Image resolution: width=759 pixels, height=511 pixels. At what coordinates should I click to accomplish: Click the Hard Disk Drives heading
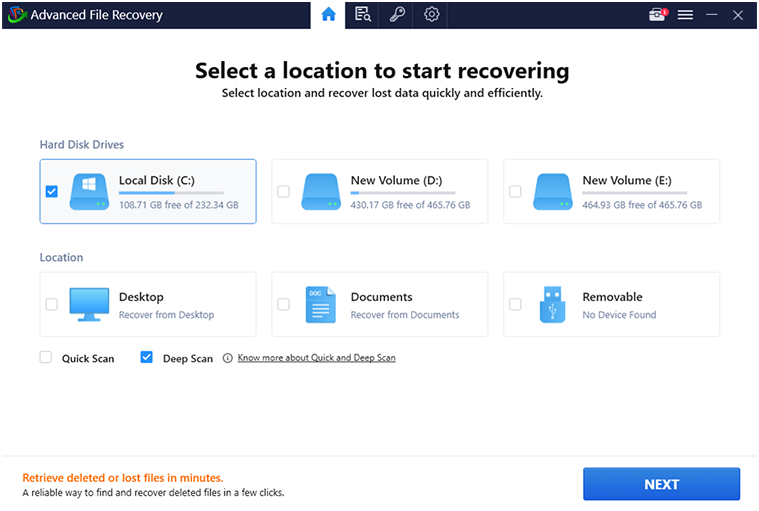82,145
